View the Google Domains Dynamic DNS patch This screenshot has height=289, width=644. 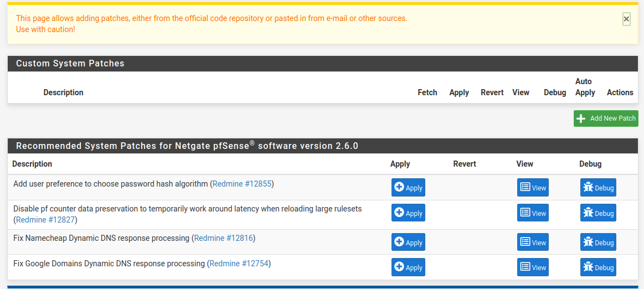click(533, 267)
